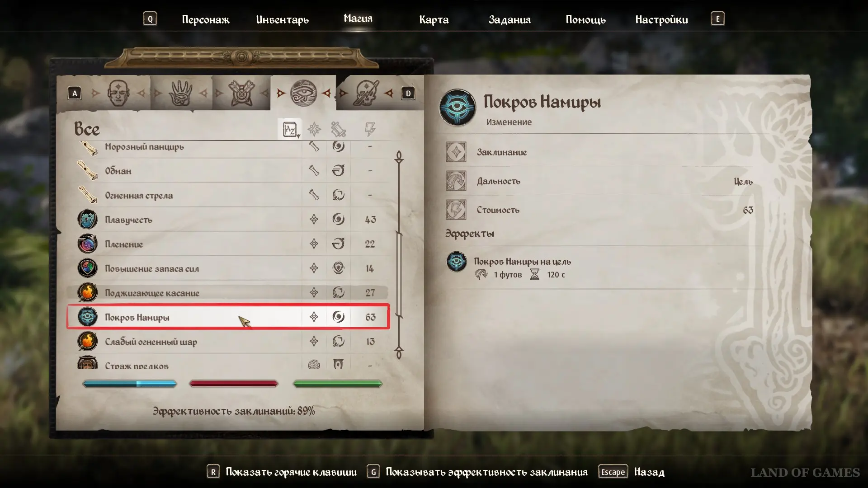The image size is (868, 488).
Task: Click the scrollbar's bottom arrow
Action: tap(399, 352)
